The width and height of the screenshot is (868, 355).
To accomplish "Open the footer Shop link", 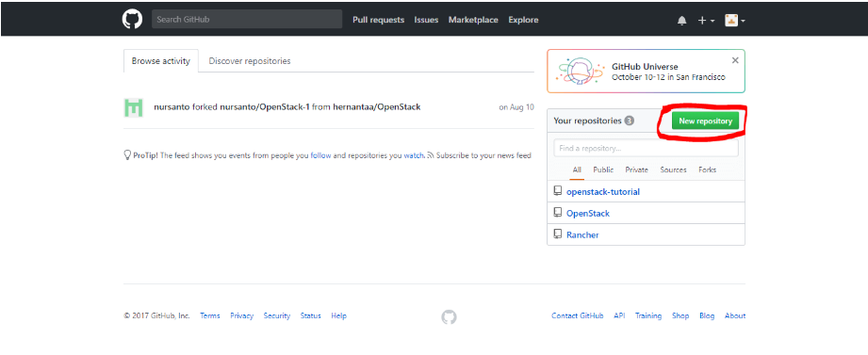I will (680, 315).
